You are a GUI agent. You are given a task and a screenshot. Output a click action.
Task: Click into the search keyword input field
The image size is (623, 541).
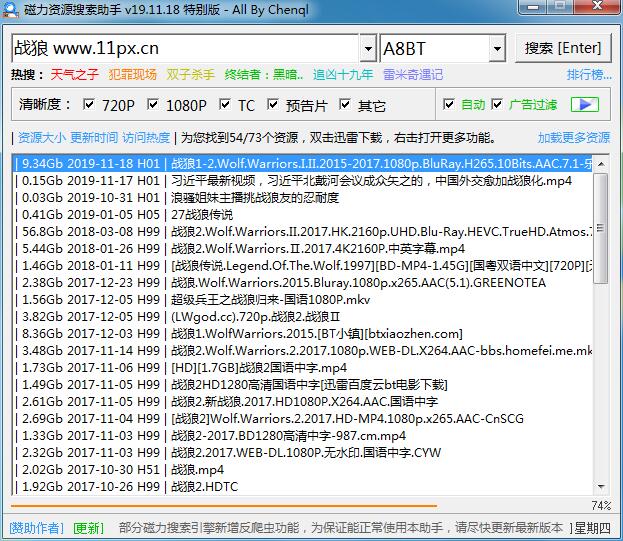pyautogui.click(x=185, y=48)
